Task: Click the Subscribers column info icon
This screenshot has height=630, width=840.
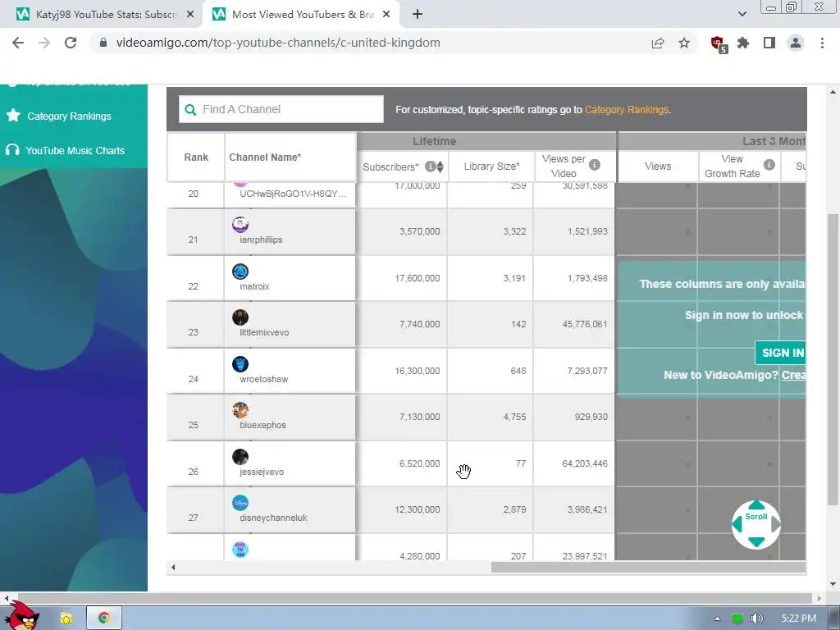Action: point(430,167)
